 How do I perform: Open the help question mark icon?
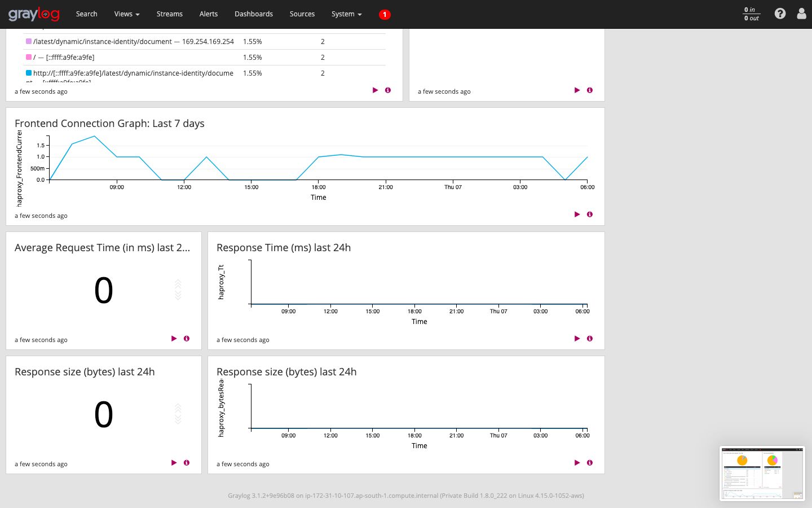pyautogui.click(x=780, y=14)
